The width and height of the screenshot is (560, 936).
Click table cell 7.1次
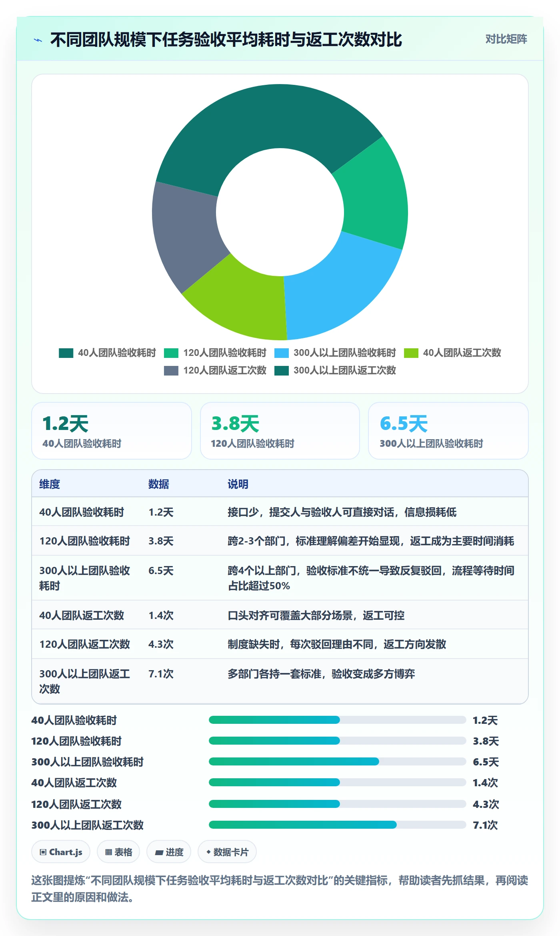161,674
